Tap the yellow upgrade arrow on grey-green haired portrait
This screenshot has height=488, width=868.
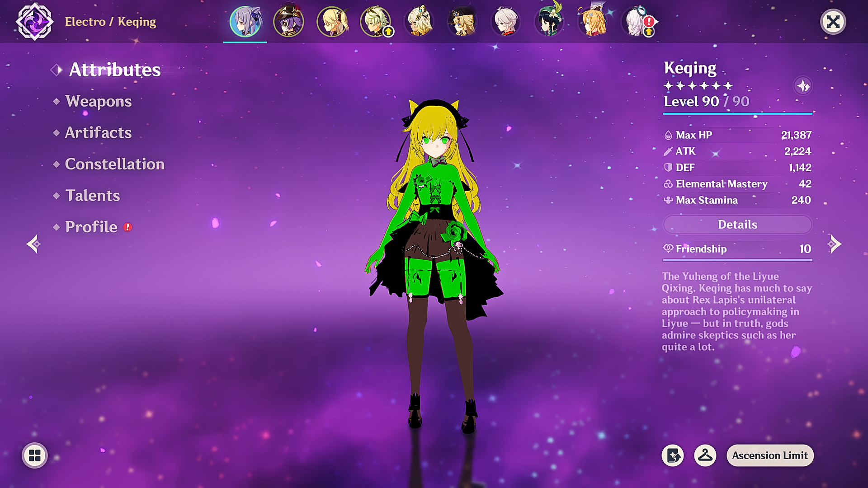(388, 32)
